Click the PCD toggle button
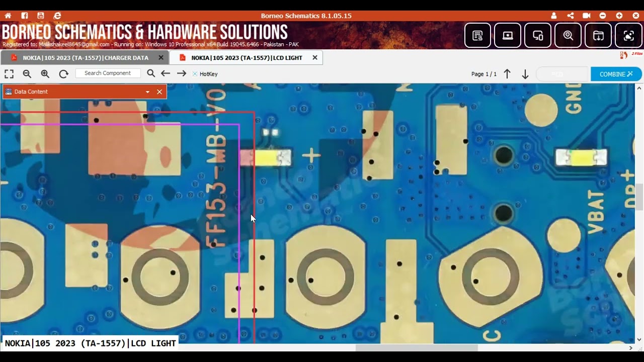Image resolution: width=644 pixels, height=362 pixels. click(x=562, y=74)
